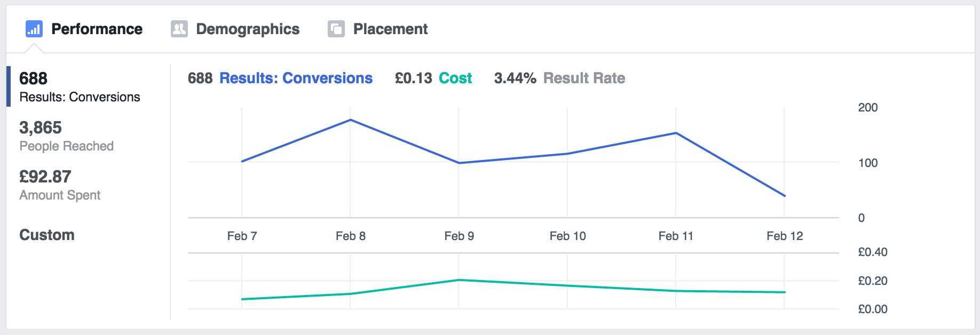Select the Performance tab label
The height and width of the screenshot is (335, 980).
(97, 29)
